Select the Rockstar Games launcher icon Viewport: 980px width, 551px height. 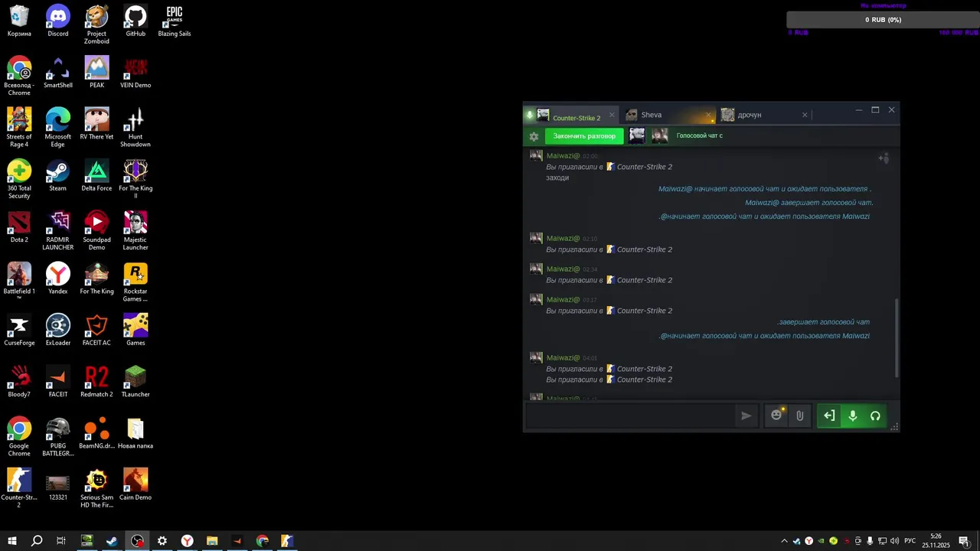coord(136,282)
